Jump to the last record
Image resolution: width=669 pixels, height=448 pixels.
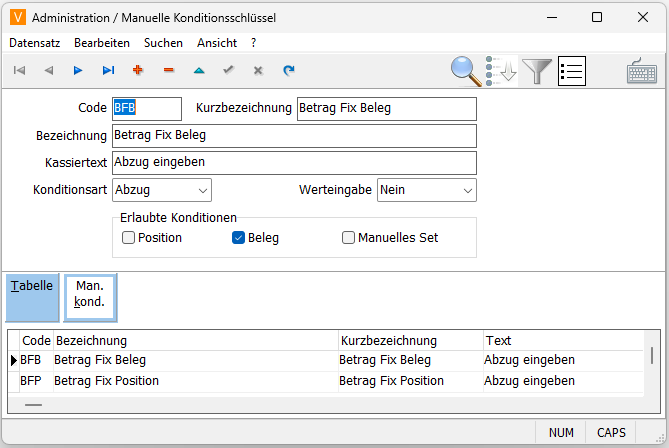(x=108, y=70)
